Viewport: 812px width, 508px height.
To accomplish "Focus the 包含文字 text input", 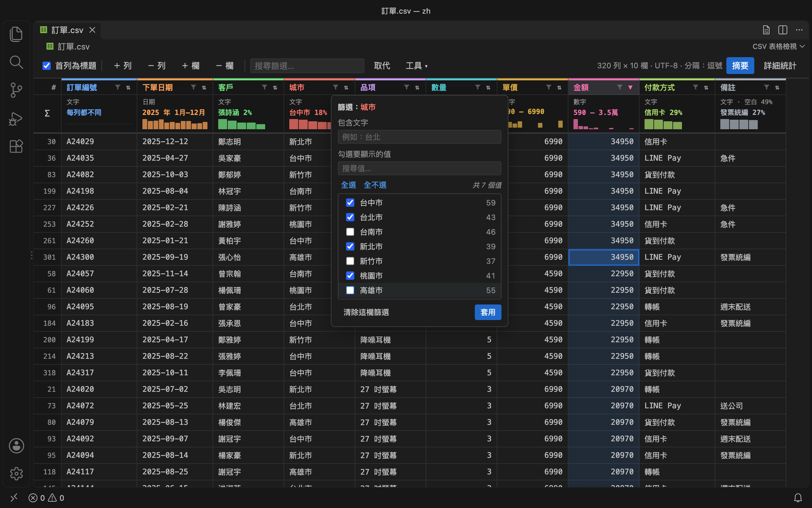I will pyautogui.click(x=419, y=137).
